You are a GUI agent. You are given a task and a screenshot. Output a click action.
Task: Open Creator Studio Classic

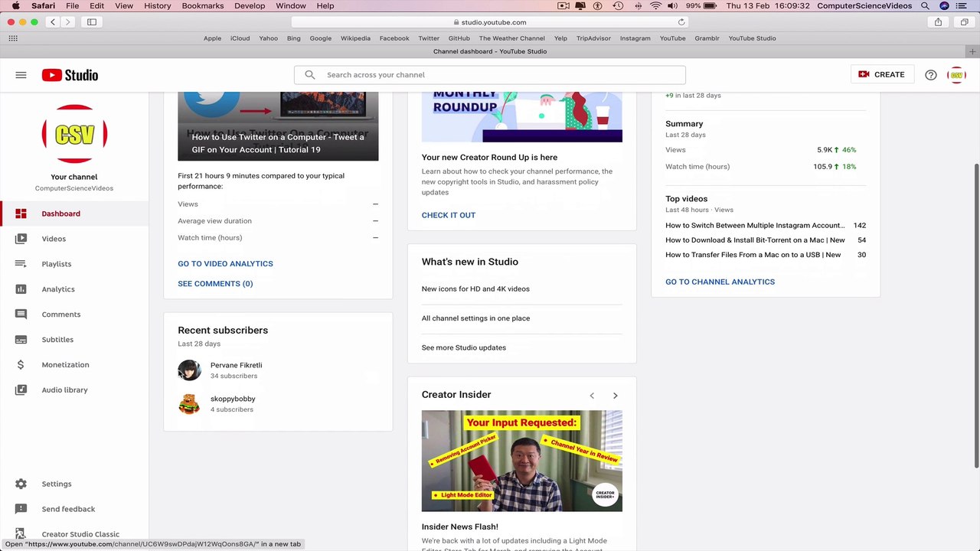point(80,534)
